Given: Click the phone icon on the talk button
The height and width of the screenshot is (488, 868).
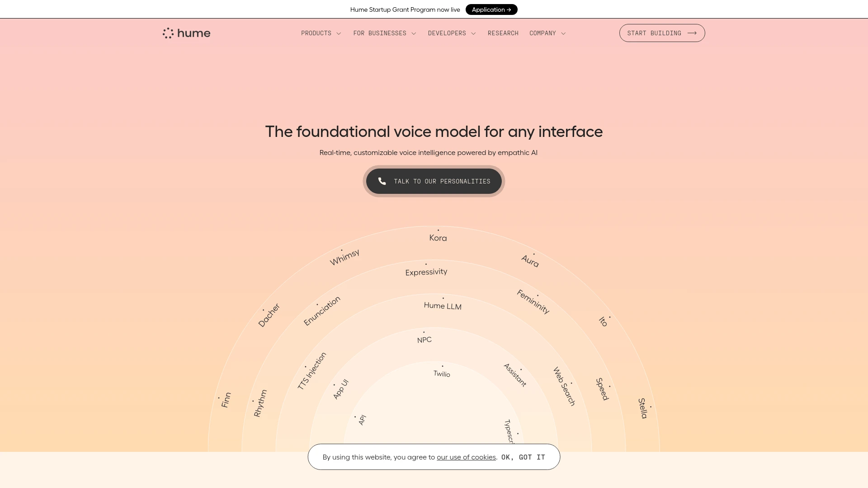Looking at the screenshot, I should pos(382,181).
